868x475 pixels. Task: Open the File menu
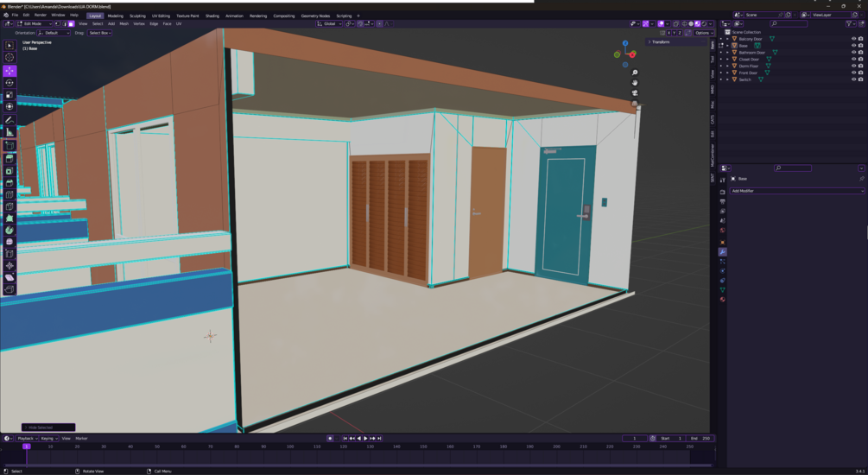tap(15, 15)
